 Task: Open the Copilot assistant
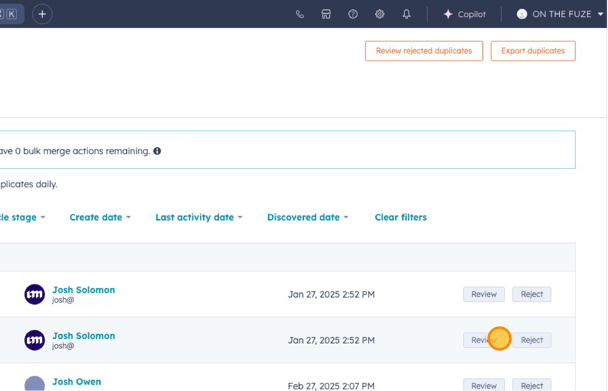(x=465, y=14)
